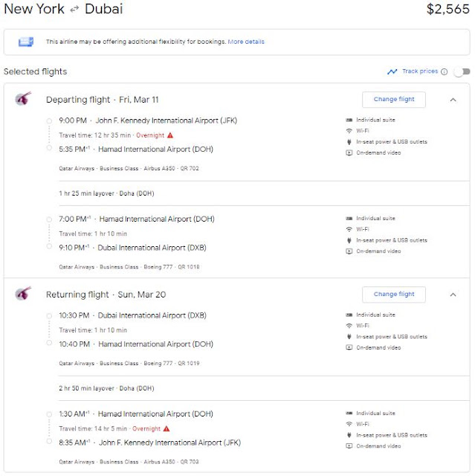Click the Overnight warning triangle on JFK-DOH leg
This screenshot has height=476, width=475.
[x=170, y=135]
